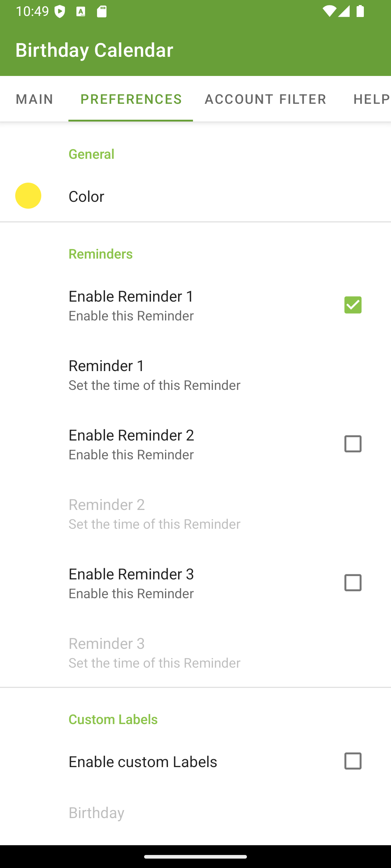Check the Enable Reminder 2 checkbox
Image resolution: width=391 pixels, height=868 pixels.
[x=353, y=444]
